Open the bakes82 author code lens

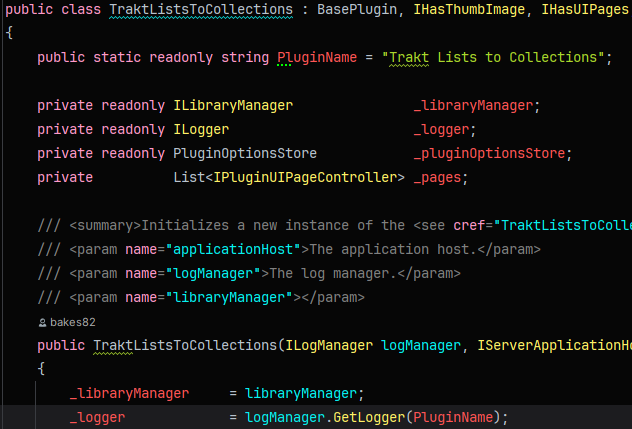coord(67,323)
